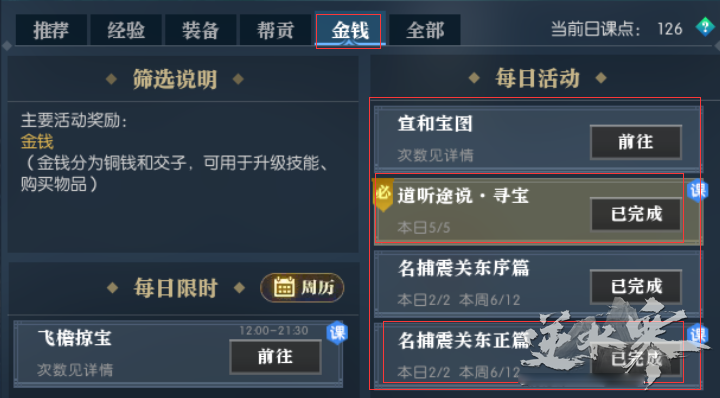Screen dimensions: 720x398
Task: Select the 名捕震关东序篇 activity entry
Action: (x=538, y=284)
